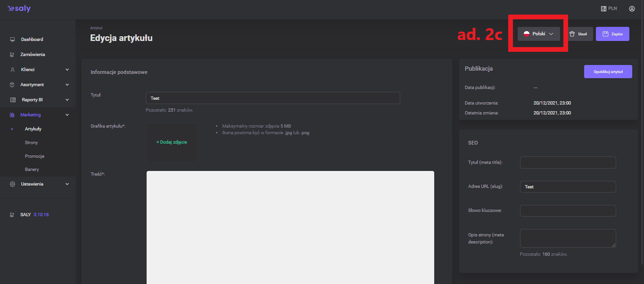
Task: Click the PLN currency icon
Action: coord(603,8)
